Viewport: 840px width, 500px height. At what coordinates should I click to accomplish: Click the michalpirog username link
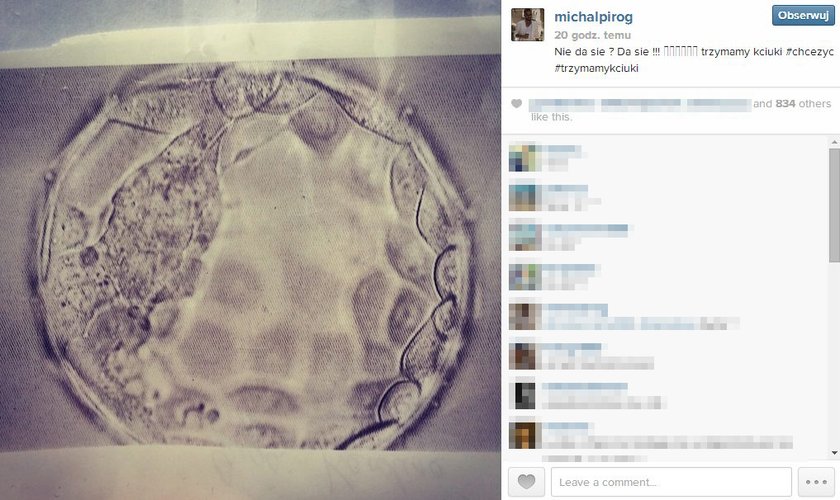click(593, 17)
